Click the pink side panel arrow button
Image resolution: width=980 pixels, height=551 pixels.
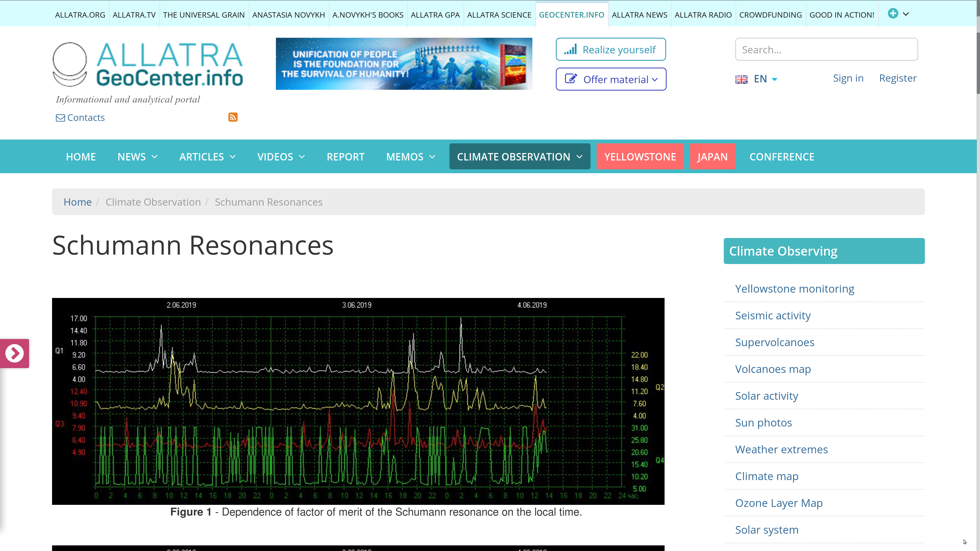point(15,353)
